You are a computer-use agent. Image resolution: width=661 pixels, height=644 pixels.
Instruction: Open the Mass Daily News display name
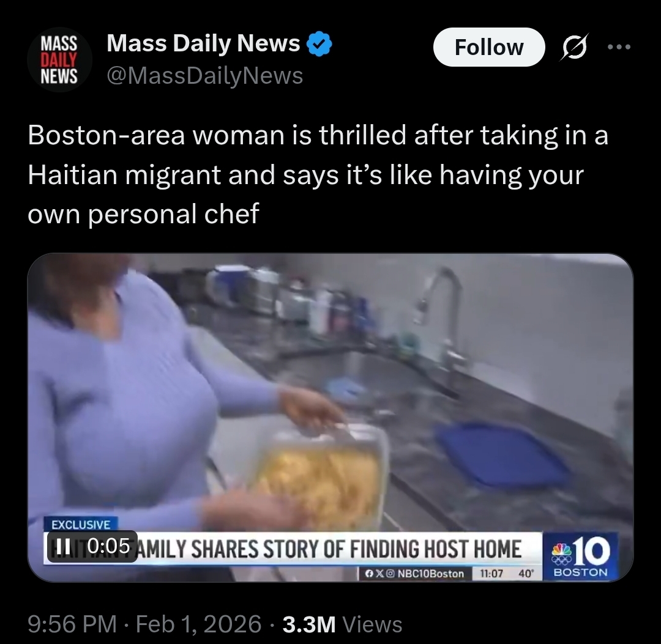(203, 43)
